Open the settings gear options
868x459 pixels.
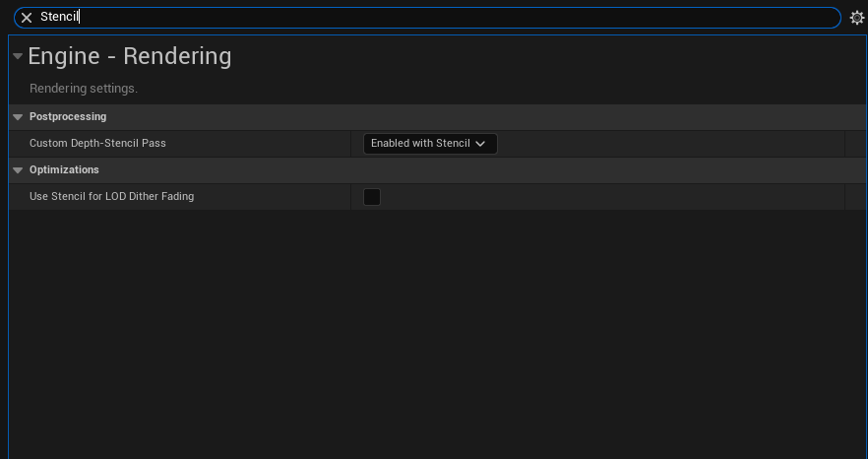coord(857,18)
